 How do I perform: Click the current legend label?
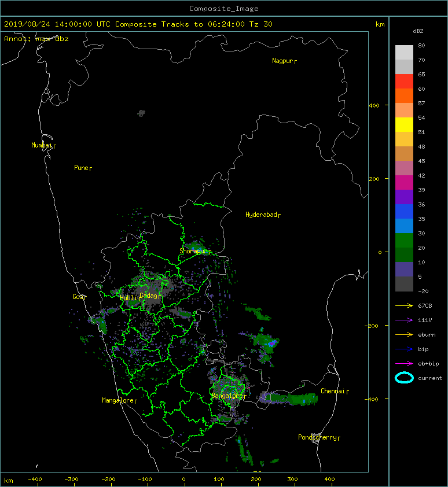click(x=430, y=378)
